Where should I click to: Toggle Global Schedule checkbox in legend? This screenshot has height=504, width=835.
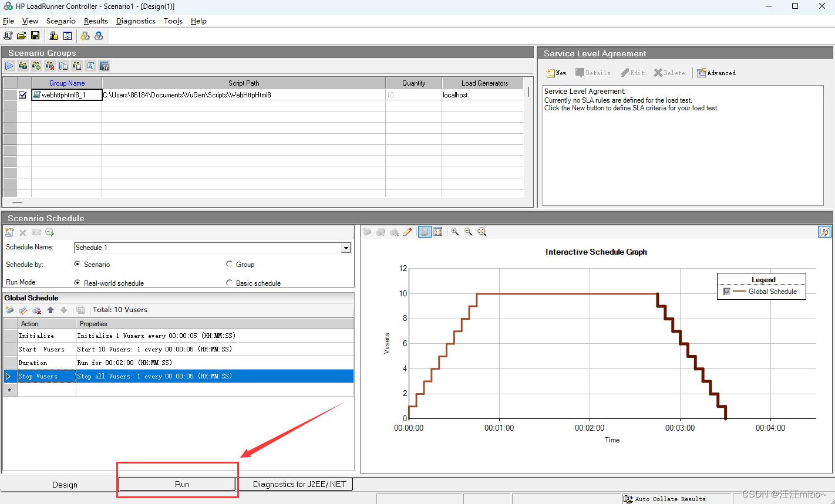click(x=727, y=292)
